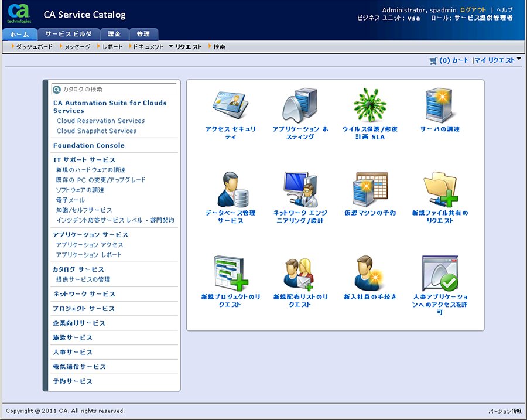527x420 pixels.
Task: Open the 予約サービス category
Action: [72, 381]
